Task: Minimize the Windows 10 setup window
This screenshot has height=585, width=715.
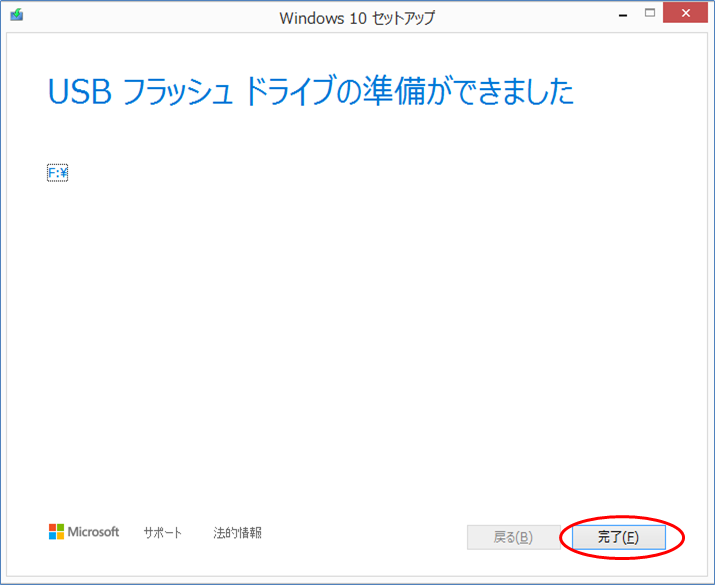Action: coord(623,15)
